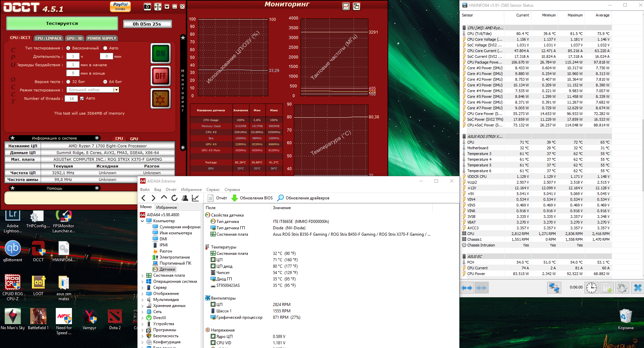
Task: Click the windows icon in monitoring header
Action: [356, 6]
